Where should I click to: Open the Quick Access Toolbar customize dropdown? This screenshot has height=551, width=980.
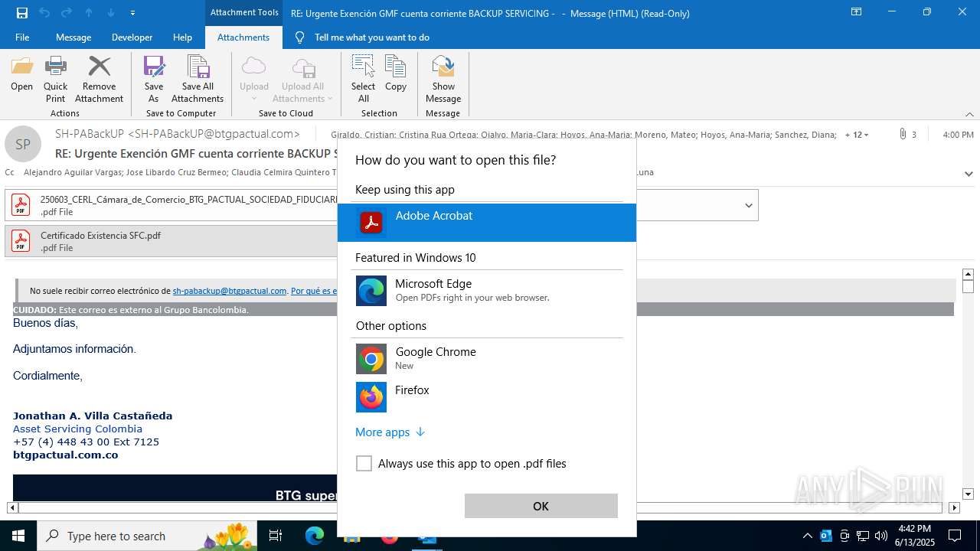click(132, 13)
